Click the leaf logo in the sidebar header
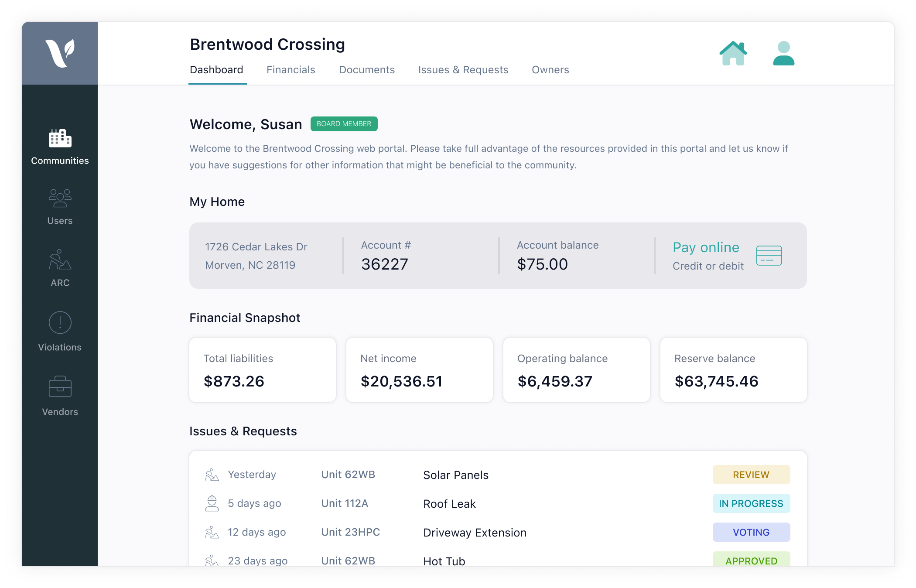 tap(60, 53)
